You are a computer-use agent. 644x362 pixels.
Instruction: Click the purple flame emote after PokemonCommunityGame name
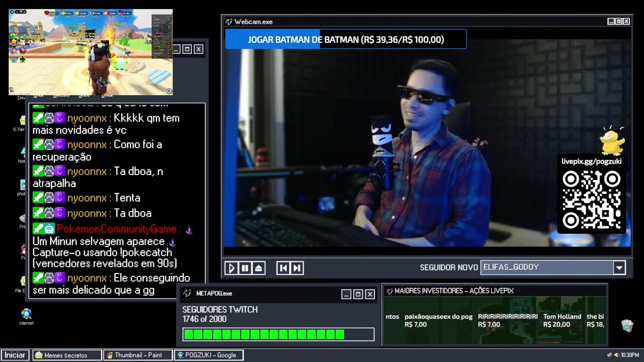pos(189,230)
